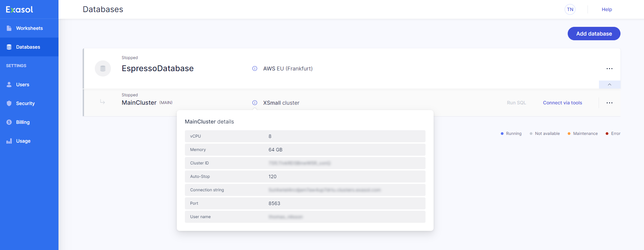This screenshot has height=250, width=644.
Task: Select Databases in the sidebar
Action: click(28, 47)
